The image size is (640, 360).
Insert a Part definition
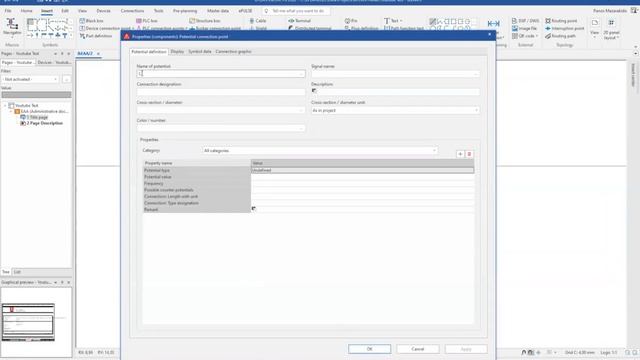point(96,36)
